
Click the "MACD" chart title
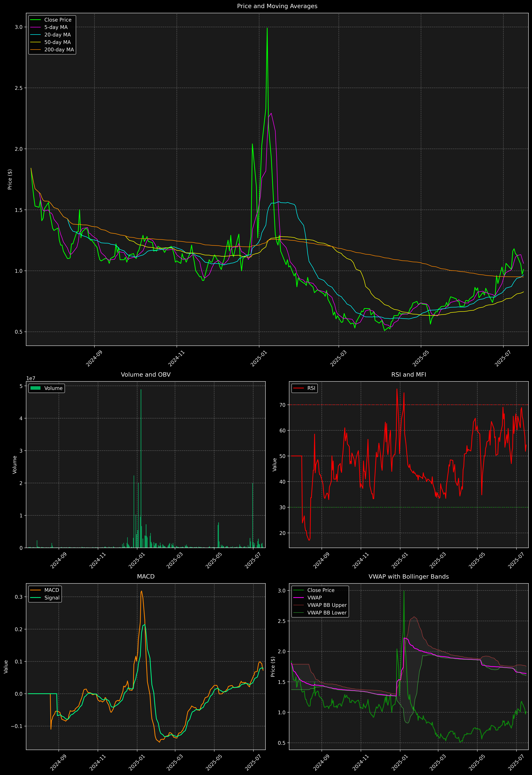point(146,577)
